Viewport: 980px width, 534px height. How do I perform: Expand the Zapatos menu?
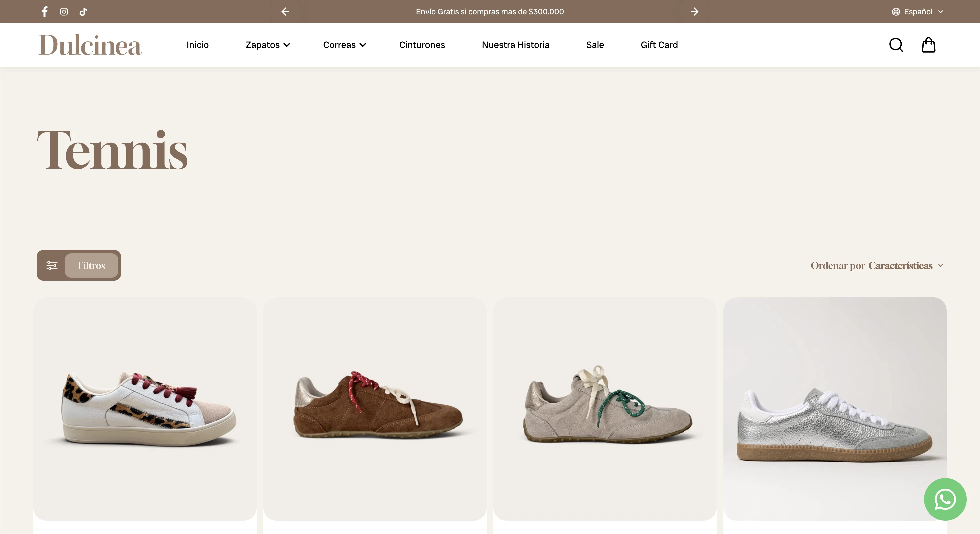(x=267, y=45)
